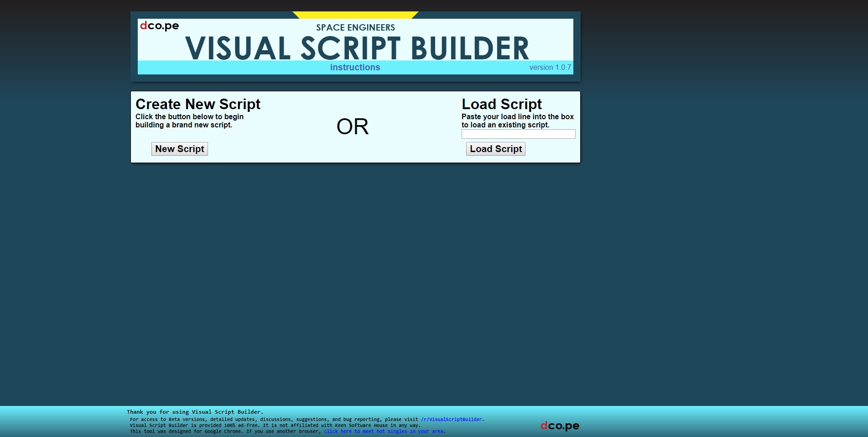The height and width of the screenshot is (437, 868).
Task: Click the SPACE ENGINEERS subtitle text
Action: tap(355, 28)
